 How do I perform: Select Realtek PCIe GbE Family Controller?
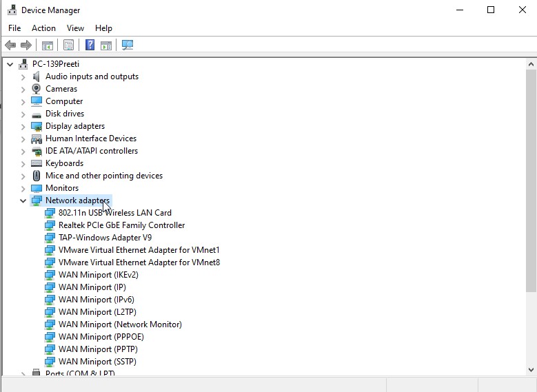pyautogui.click(x=121, y=225)
